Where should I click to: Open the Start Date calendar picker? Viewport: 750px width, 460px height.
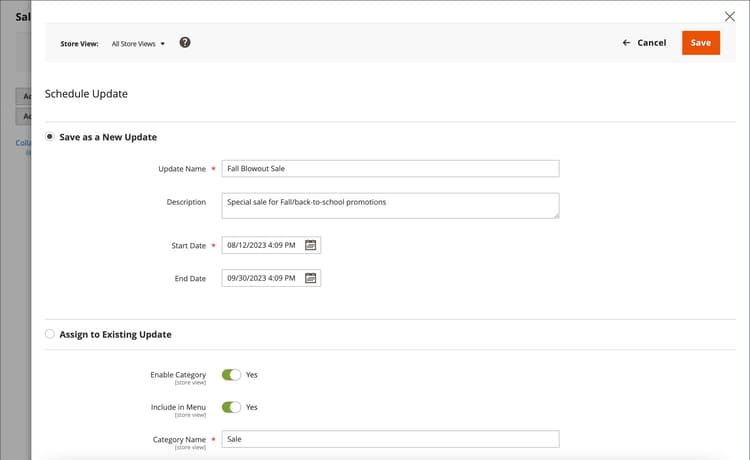pyautogui.click(x=310, y=245)
